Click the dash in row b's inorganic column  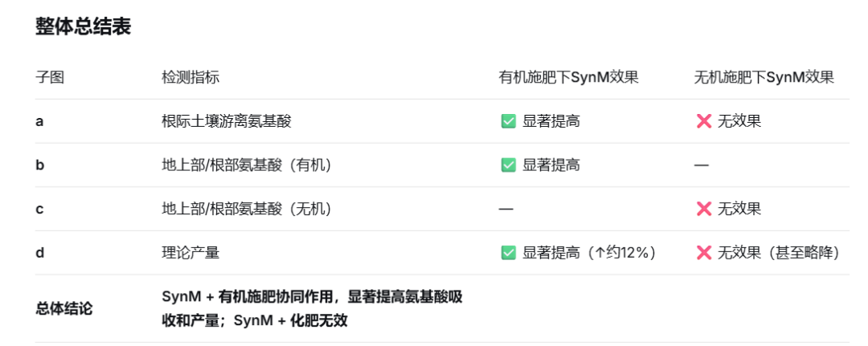pyautogui.click(x=702, y=165)
